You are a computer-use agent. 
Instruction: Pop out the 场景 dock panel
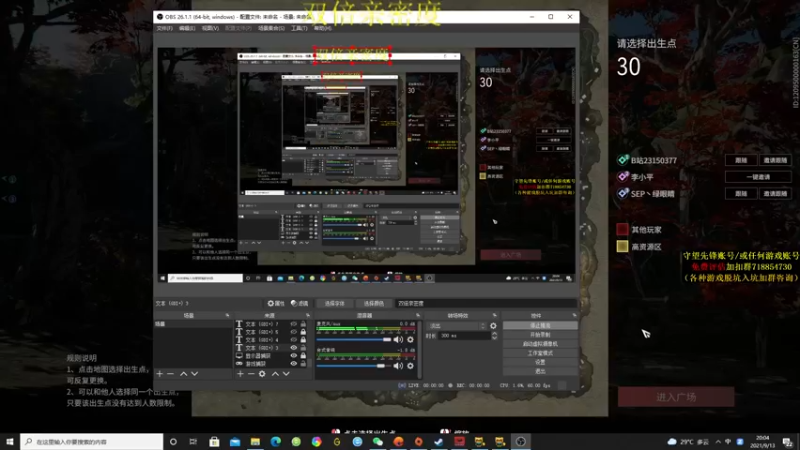[x=228, y=315]
